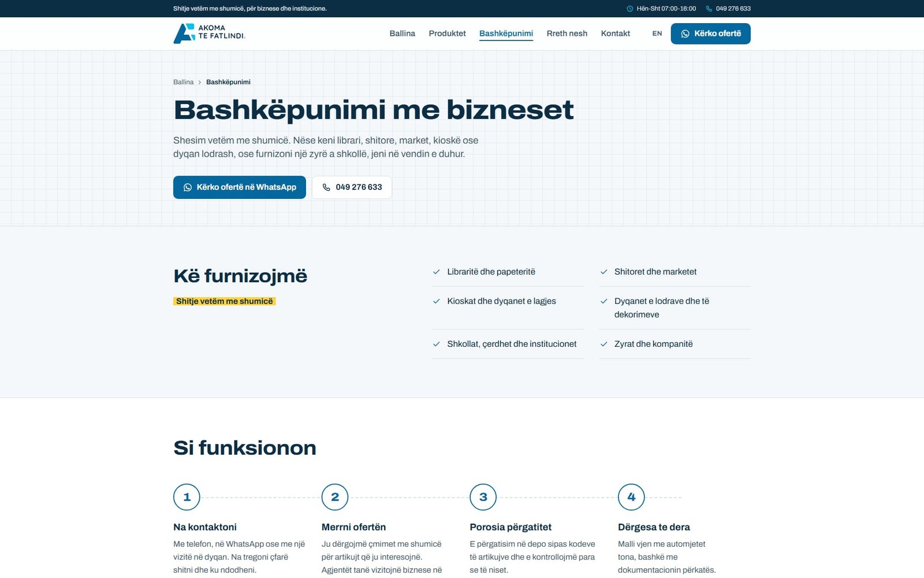Click the checkmark beside Libraritë dhe papeteritë
Viewport: 924px width, 578px height.
(x=437, y=272)
